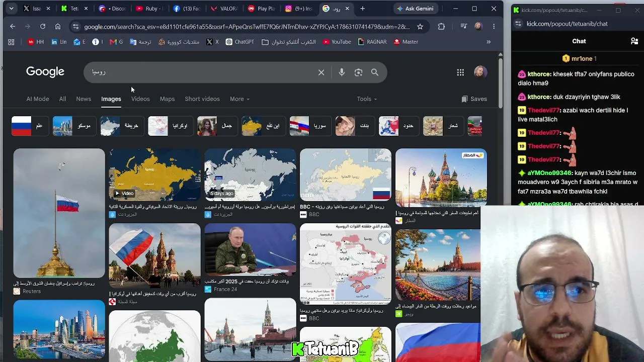Open the Master bookmark

(x=406, y=42)
